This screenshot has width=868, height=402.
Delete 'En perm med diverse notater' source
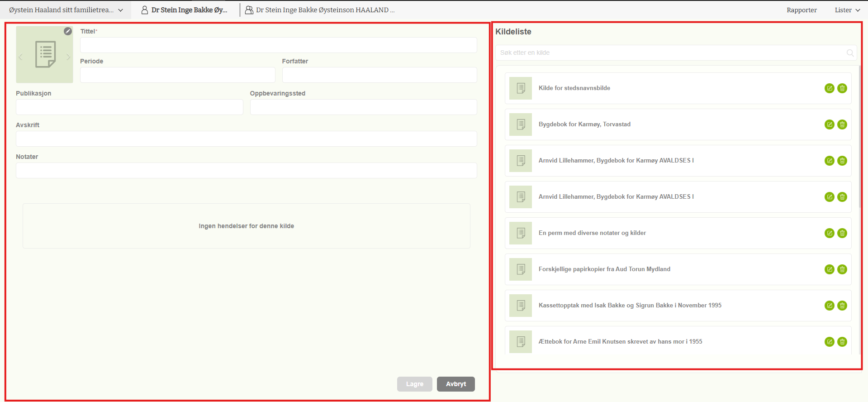click(x=842, y=233)
